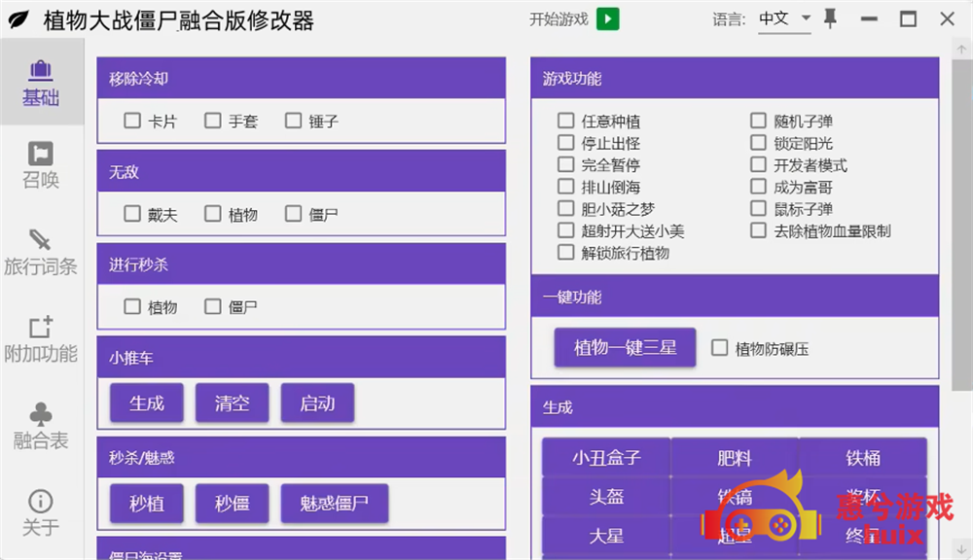Click the 魅惑僵尸 button

[335, 503]
